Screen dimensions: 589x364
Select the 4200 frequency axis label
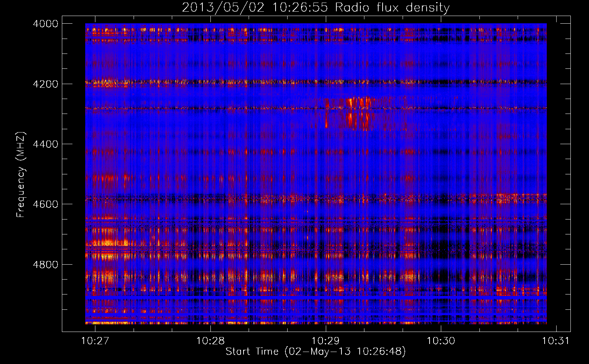46,84
